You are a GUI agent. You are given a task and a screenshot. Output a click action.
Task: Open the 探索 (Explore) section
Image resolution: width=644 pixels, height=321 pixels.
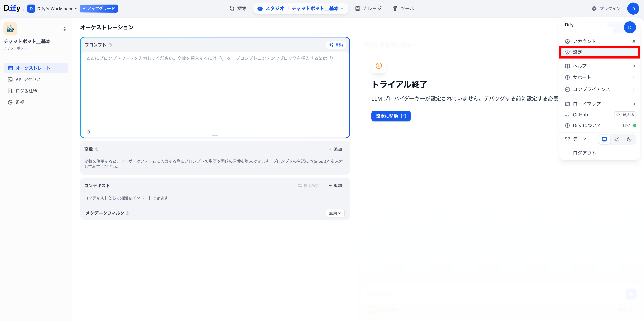pos(238,8)
